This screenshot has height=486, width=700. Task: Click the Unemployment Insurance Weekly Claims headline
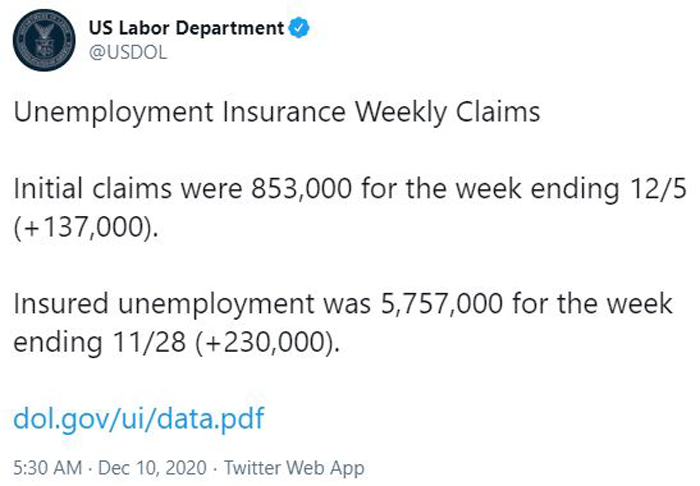pyautogui.click(x=277, y=112)
